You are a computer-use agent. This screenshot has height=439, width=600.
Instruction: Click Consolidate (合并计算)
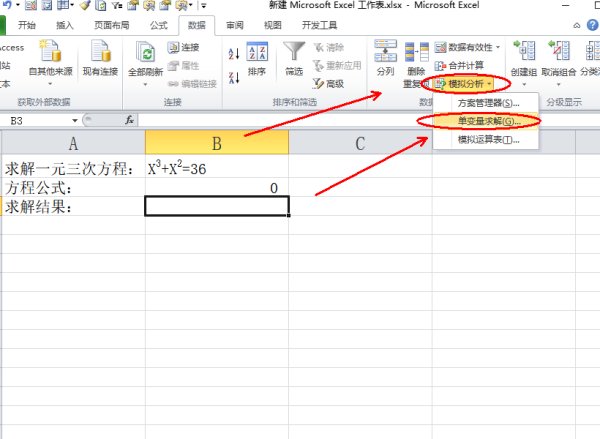click(459, 65)
